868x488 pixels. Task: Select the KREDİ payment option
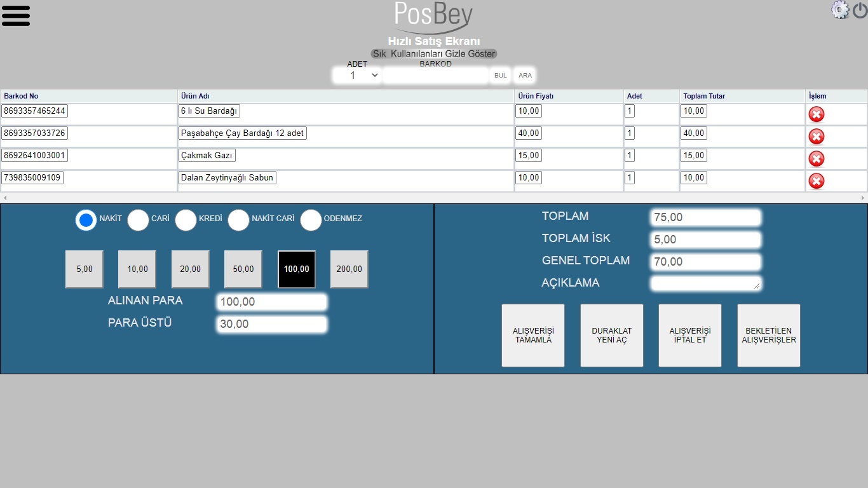[186, 220]
